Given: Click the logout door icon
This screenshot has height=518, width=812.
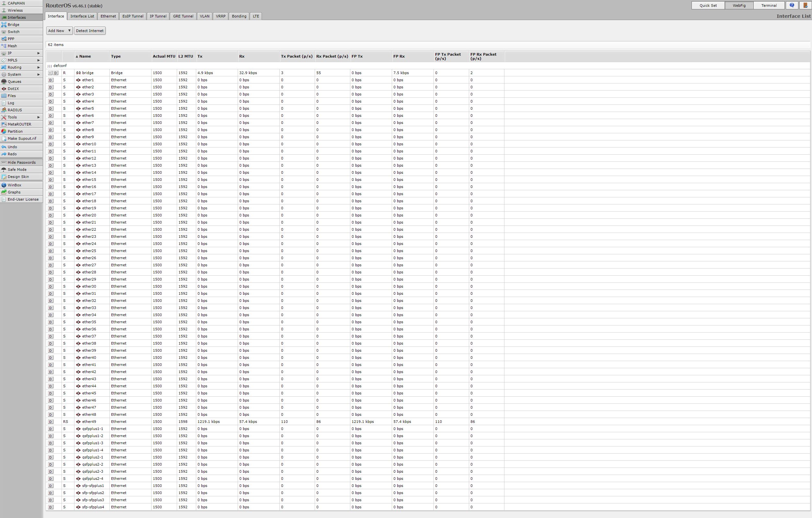Looking at the screenshot, I should click(x=805, y=6).
